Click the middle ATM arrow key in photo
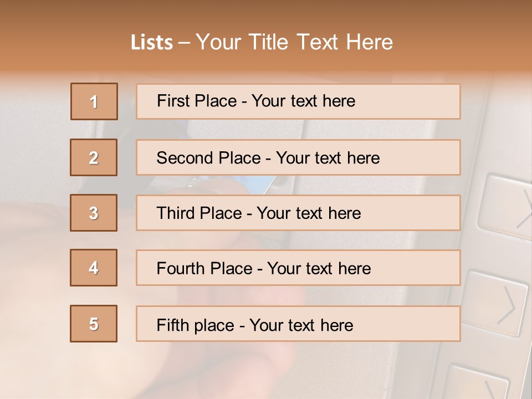The width and height of the screenshot is (532, 399). click(x=496, y=303)
